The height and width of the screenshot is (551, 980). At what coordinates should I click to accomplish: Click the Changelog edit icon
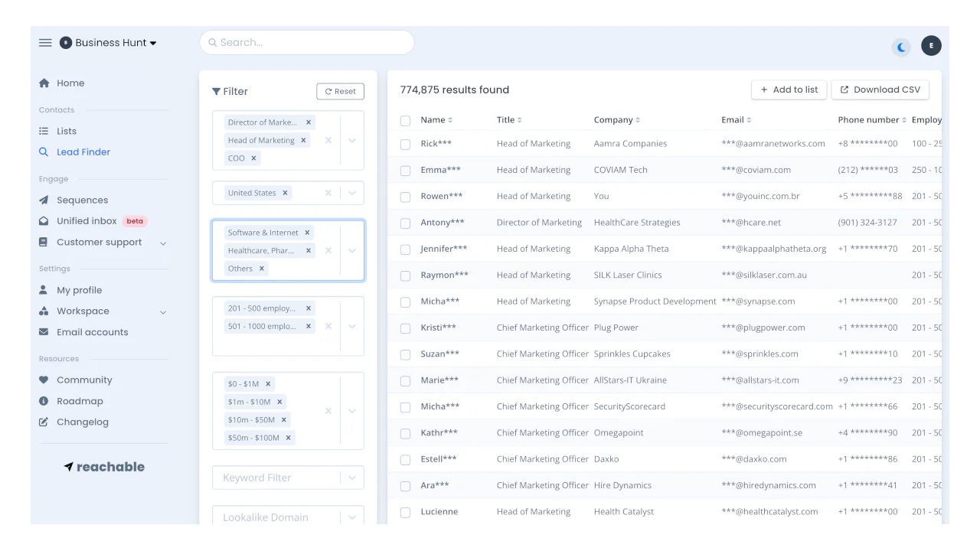44,422
